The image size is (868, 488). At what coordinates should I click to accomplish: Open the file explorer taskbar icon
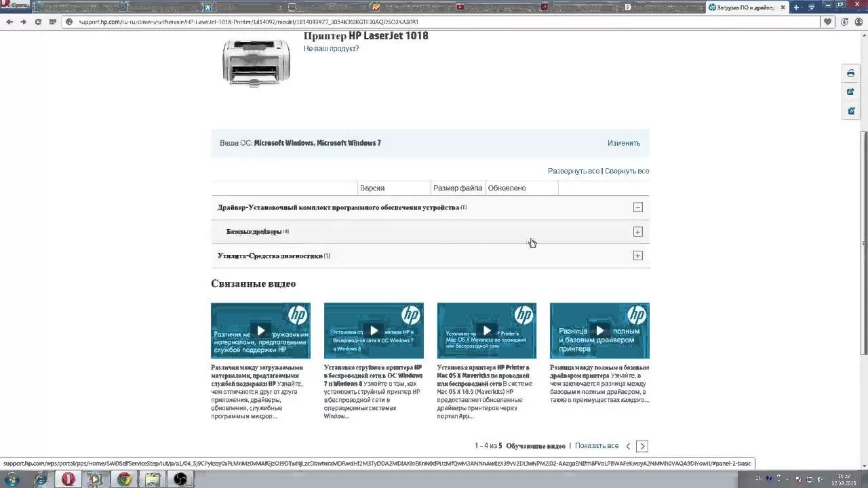152,479
